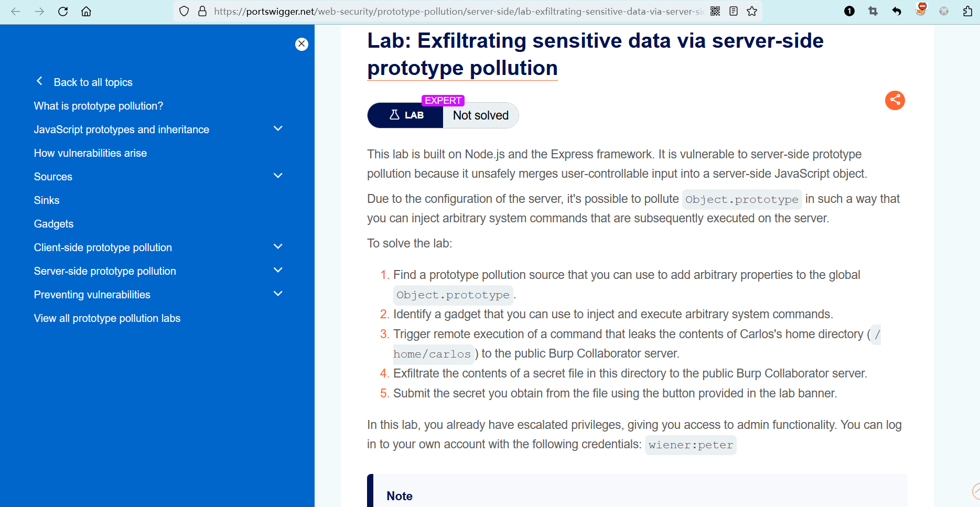Click the site security padlock icon
The height and width of the screenshot is (507, 980).
click(202, 12)
